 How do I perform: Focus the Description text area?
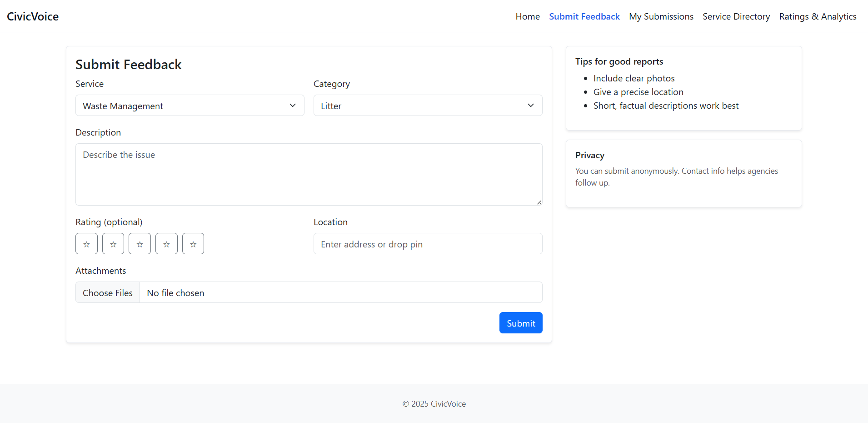click(309, 175)
